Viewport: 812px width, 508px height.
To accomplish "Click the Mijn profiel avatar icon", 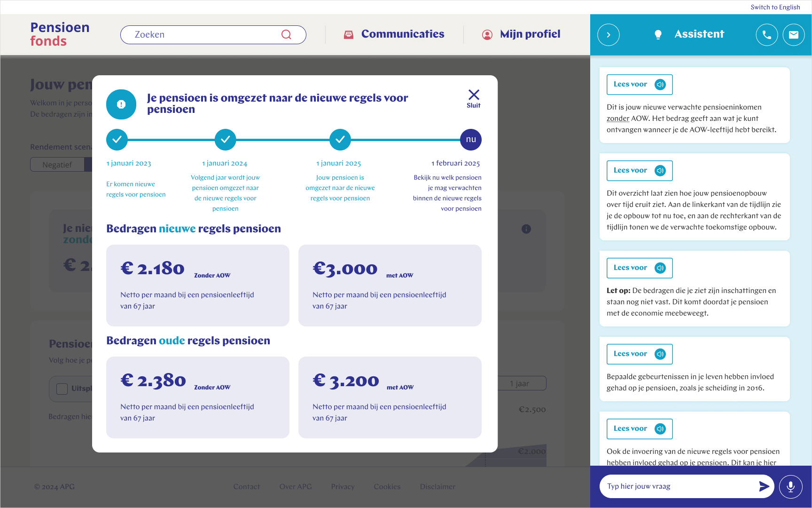I will (x=487, y=34).
